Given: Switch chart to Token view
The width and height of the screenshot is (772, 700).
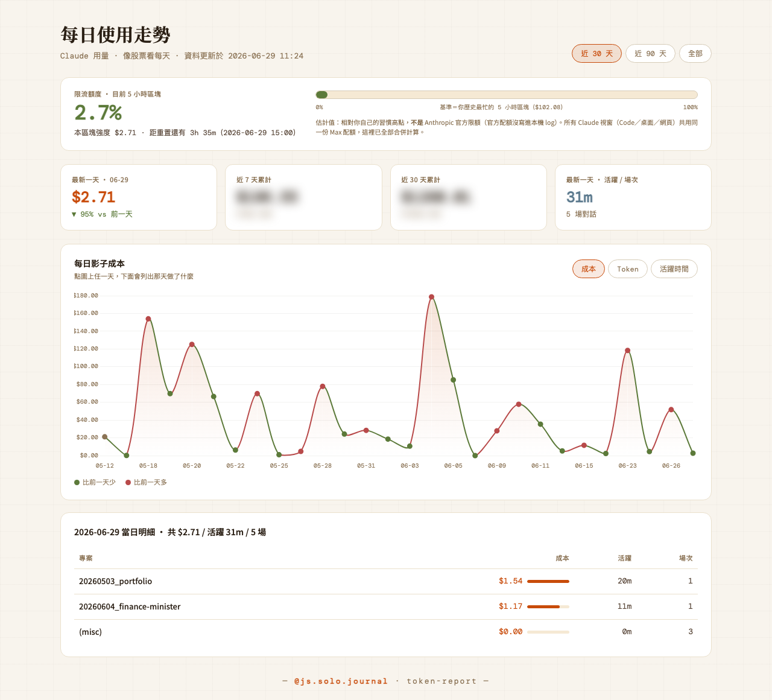Looking at the screenshot, I should click(x=628, y=269).
